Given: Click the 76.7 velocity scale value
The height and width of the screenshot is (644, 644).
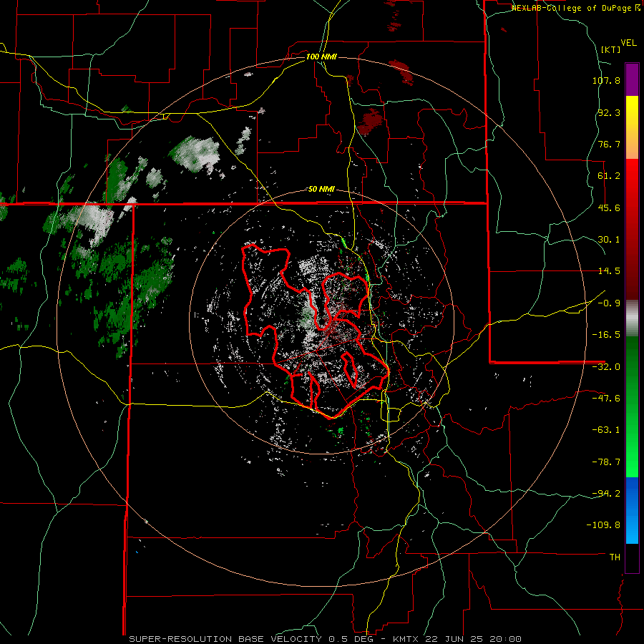Looking at the screenshot, I should point(609,144).
